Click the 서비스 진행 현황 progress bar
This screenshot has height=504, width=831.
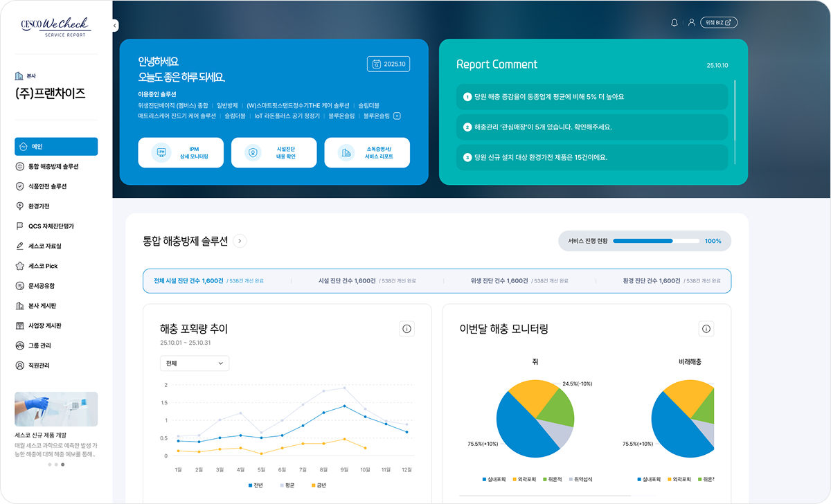point(656,241)
